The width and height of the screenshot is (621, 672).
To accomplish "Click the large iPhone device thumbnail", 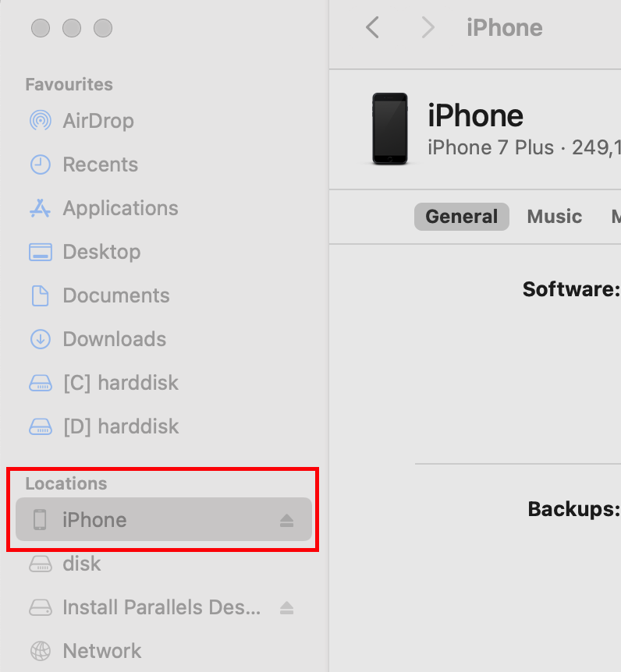I will 389,129.
